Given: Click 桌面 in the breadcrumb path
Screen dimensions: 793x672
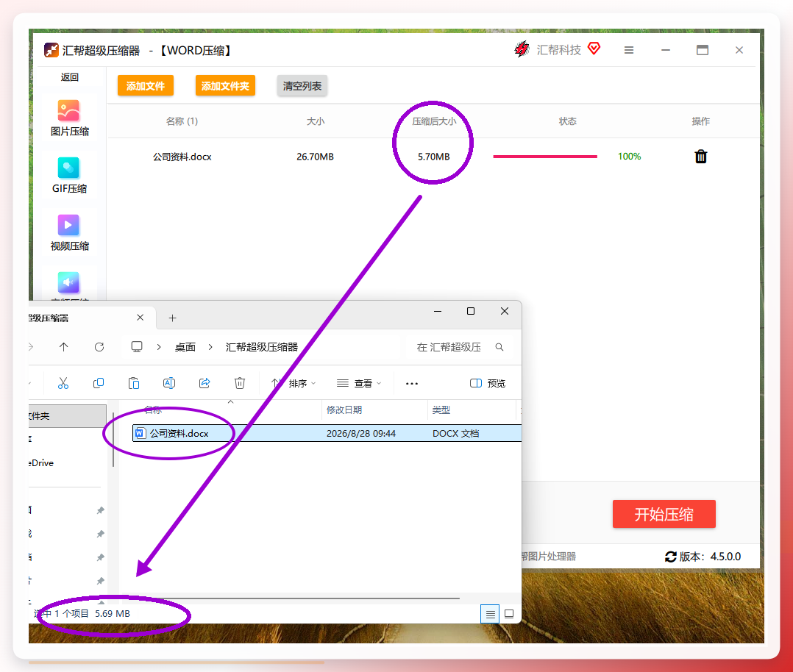Looking at the screenshot, I should [185, 347].
